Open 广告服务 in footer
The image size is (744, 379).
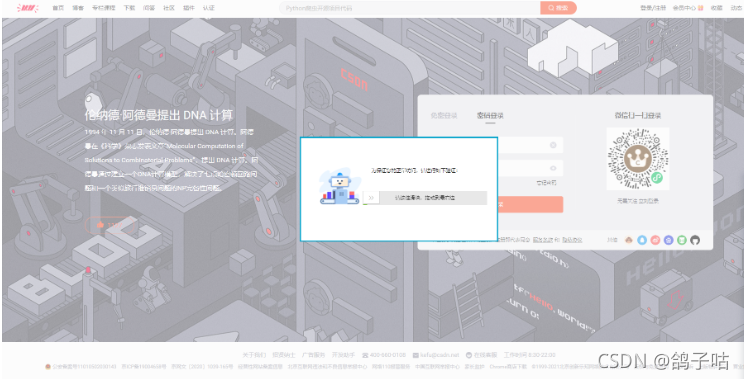tap(313, 355)
